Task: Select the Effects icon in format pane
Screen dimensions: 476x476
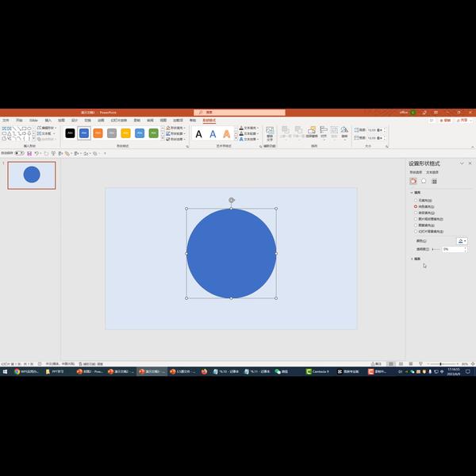Action: (x=424, y=181)
